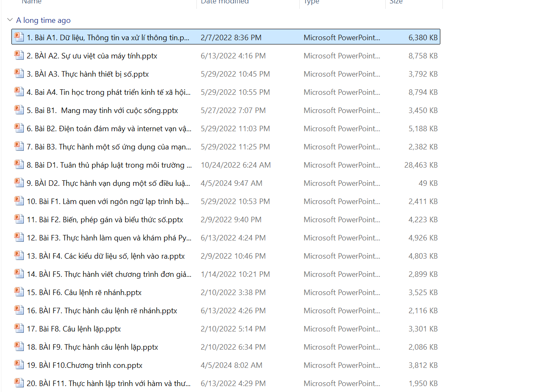This screenshot has width=536, height=392.
Task: Click the 4/5/2024 9:47 AM date of BÀI D2
Action: [x=231, y=183]
